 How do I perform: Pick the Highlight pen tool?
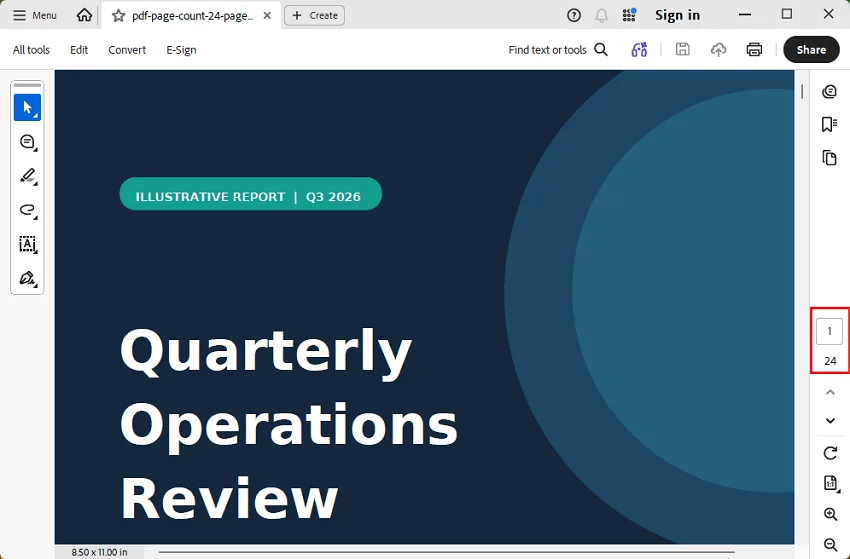(27, 176)
